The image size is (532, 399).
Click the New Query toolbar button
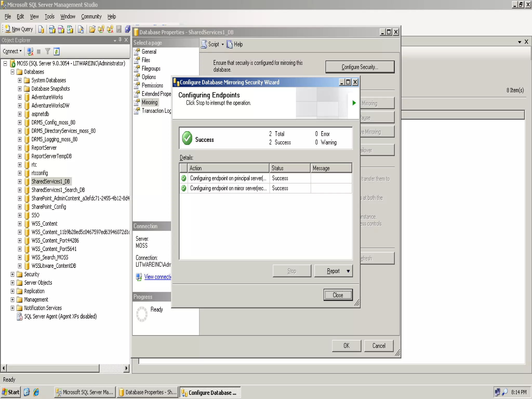[19, 29]
